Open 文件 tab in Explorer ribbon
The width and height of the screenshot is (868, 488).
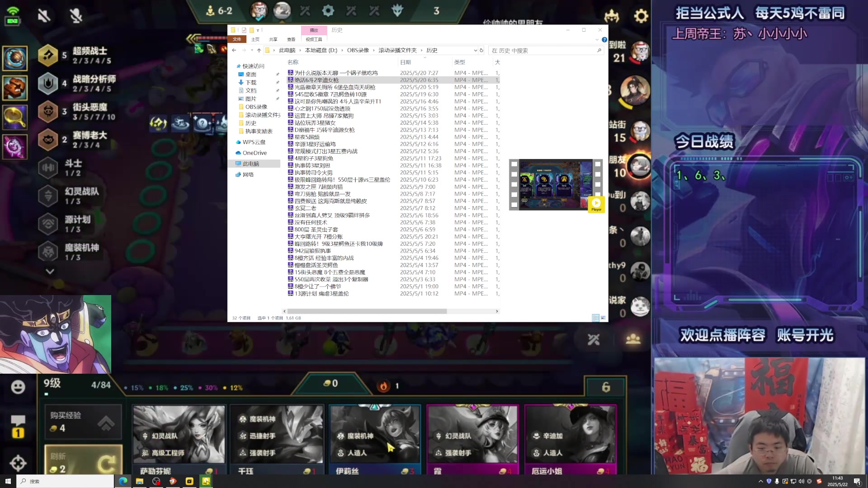(x=237, y=39)
